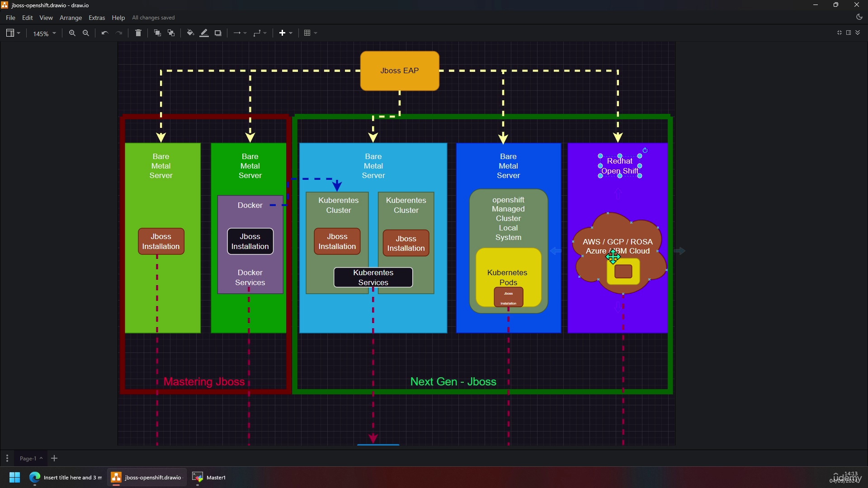Click the Mastering Jboss red label

(x=204, y=382)
